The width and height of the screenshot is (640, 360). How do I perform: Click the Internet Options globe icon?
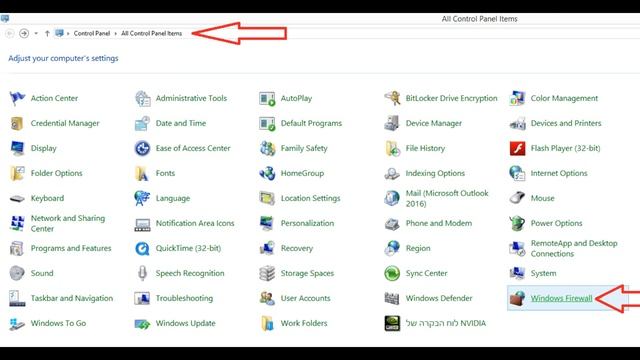(x=517, y=173)
